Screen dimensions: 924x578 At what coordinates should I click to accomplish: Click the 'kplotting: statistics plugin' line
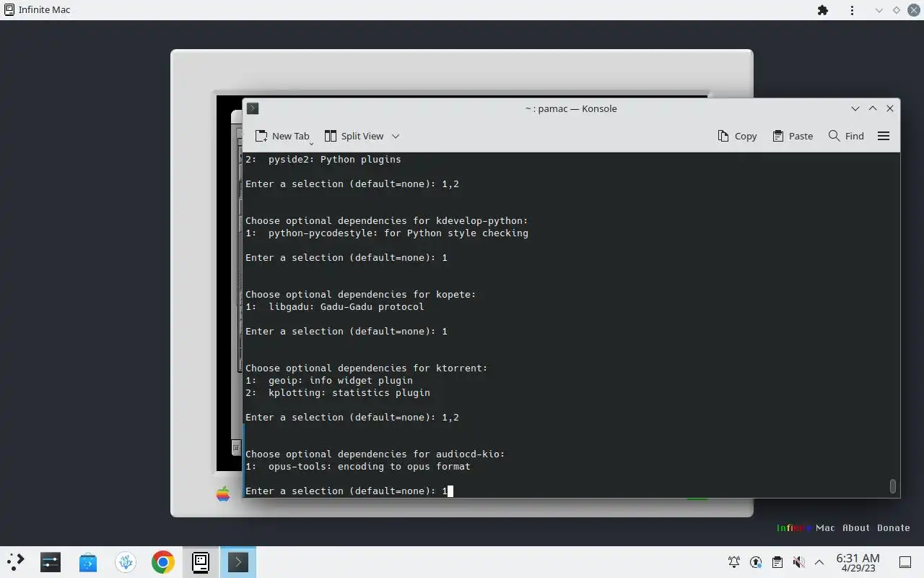pyautogui.click(x=338, y=393)
